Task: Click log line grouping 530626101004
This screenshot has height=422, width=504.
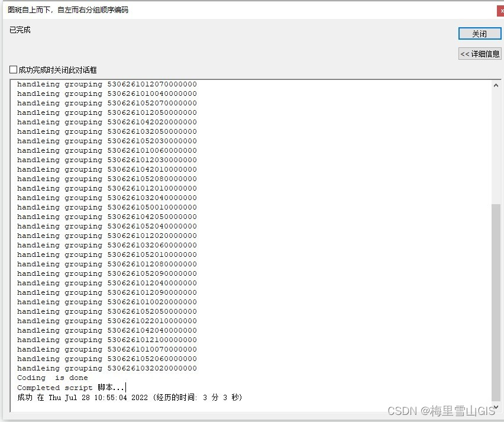Action: (x=106, y=94)
